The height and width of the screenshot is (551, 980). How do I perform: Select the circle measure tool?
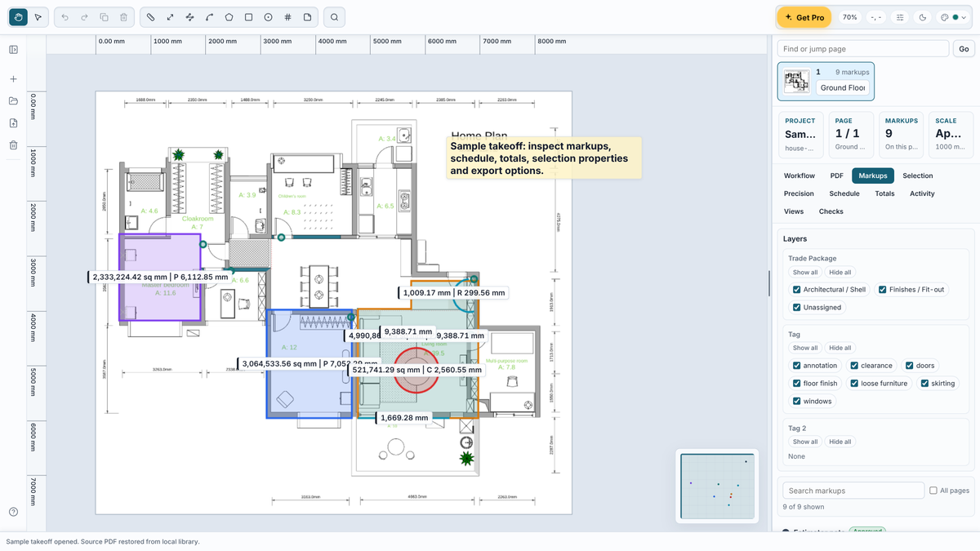pyautogui.click(x=268, y=17)
